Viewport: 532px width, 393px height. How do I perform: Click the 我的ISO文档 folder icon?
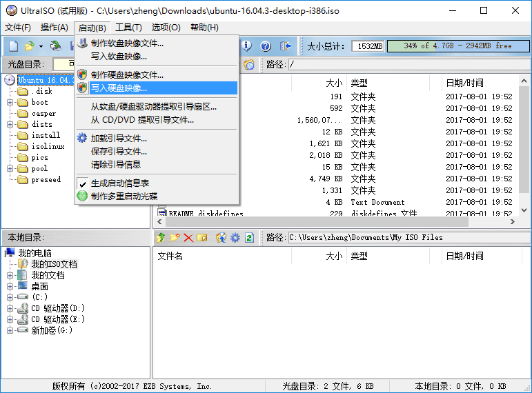(23, 264)
